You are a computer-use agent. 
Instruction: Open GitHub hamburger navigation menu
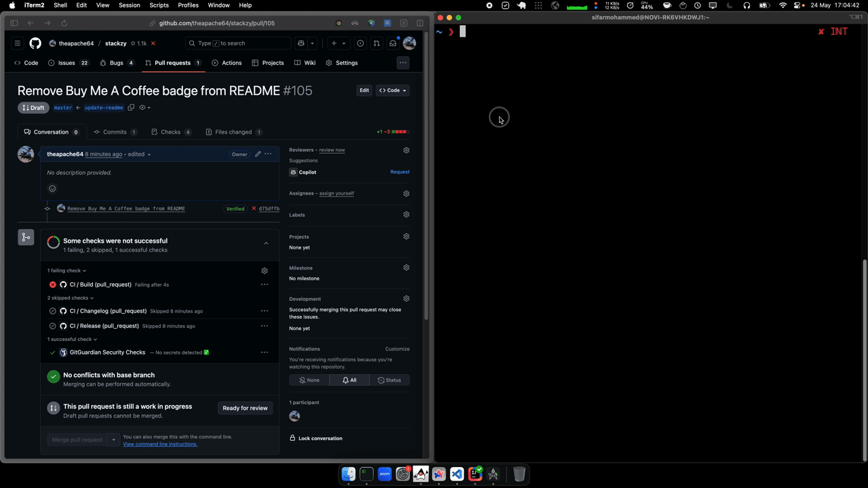pos(18,43)
